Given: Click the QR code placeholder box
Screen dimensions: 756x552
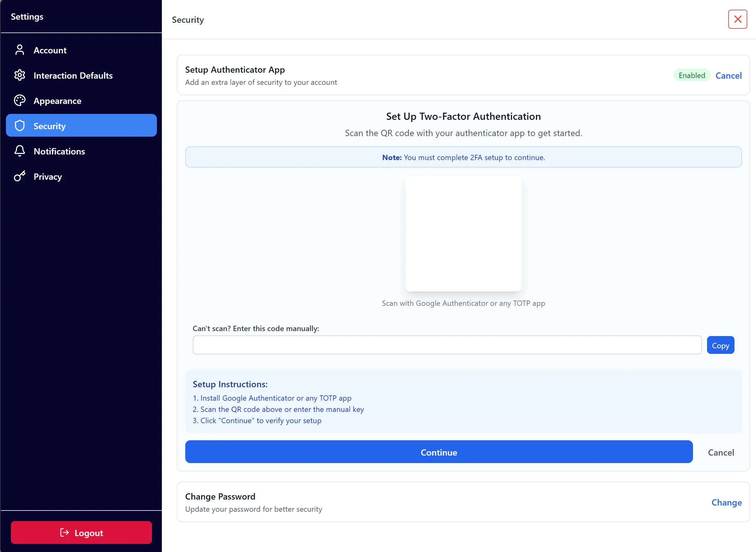Looking at the screenshot, I should 463,234.
